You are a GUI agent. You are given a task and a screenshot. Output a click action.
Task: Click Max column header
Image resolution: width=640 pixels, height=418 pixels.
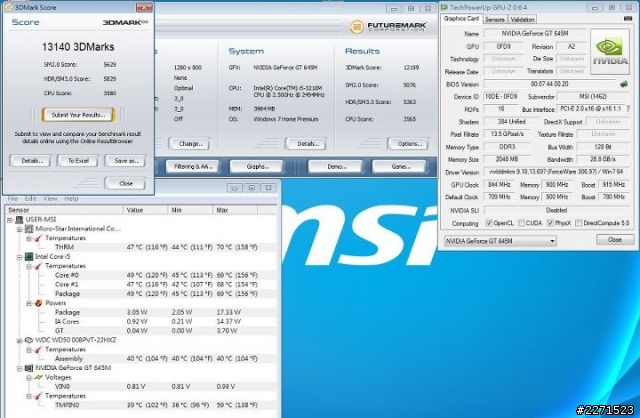coord(235,210)
